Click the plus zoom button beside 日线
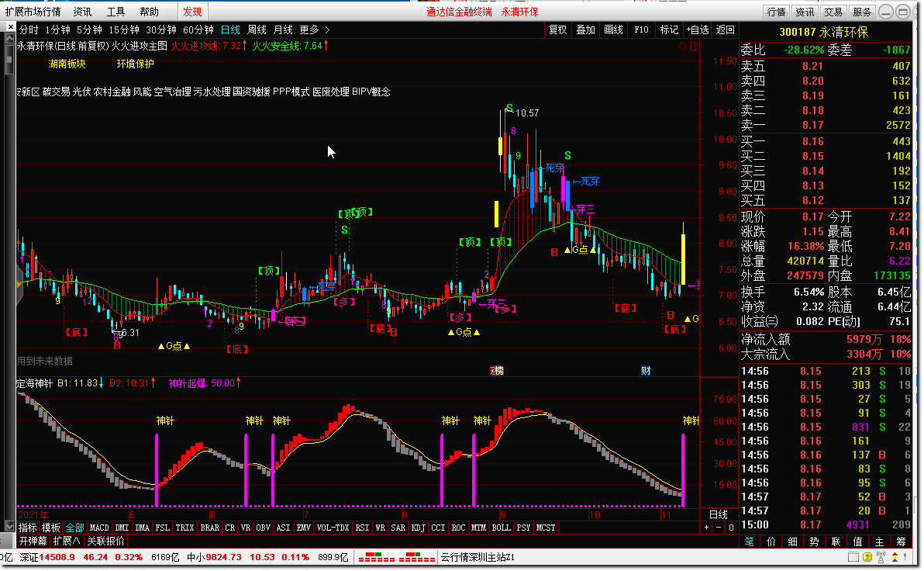Screen dimensions: 924x571 pos(706,528)
